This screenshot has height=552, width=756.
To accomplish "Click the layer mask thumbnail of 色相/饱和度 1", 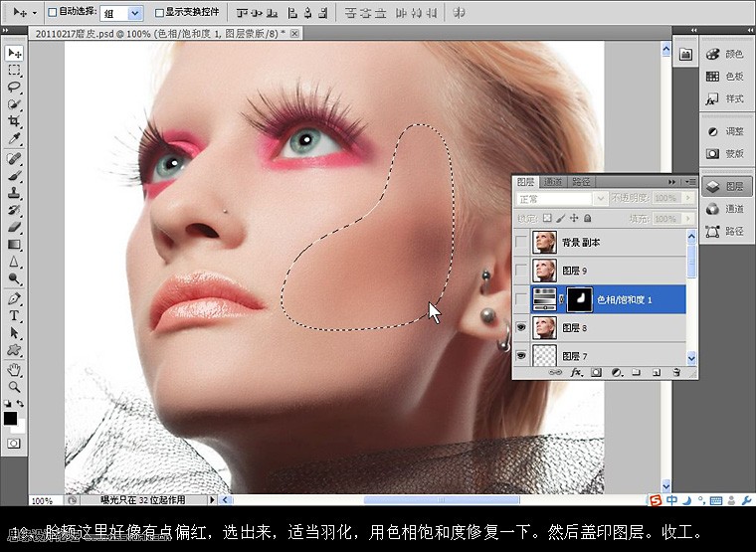I will [x=580, y=299].
